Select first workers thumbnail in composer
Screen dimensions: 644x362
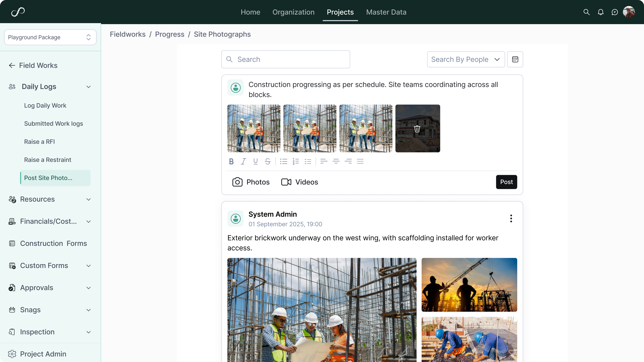click(254, 128)
